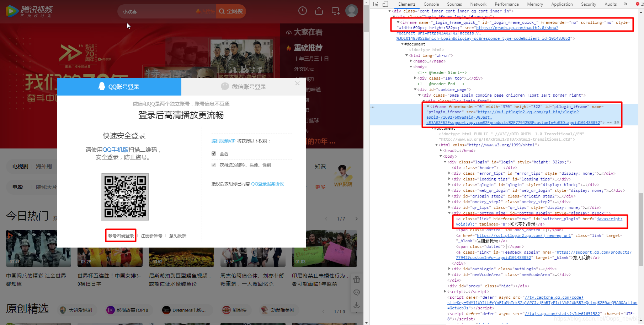Click the Tencent Video logo
Image resolution: width=644 pixels, height=325 pixels.
point(30,11)
